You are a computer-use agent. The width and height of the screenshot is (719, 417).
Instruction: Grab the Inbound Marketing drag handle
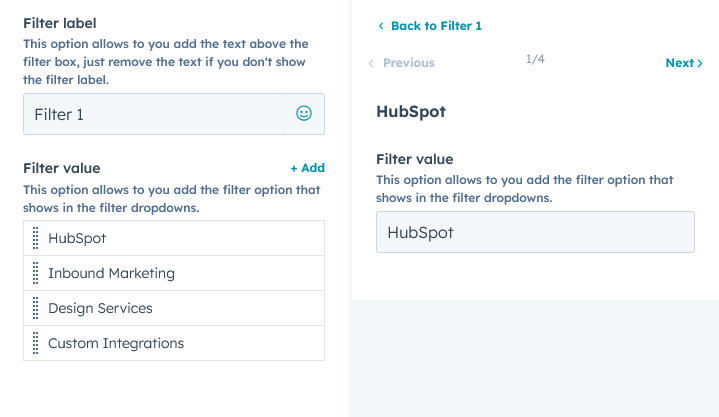pyautogui.click(x=36, y=273)
